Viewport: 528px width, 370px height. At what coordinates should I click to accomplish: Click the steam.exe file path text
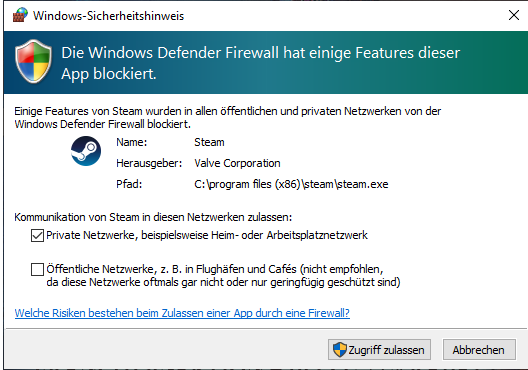click(x=291, y=184)
